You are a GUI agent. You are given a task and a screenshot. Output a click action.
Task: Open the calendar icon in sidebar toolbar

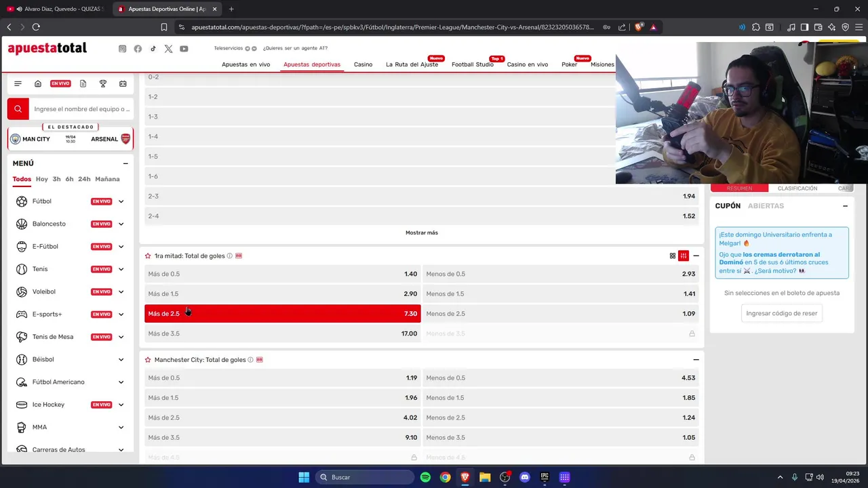point(123,83)
